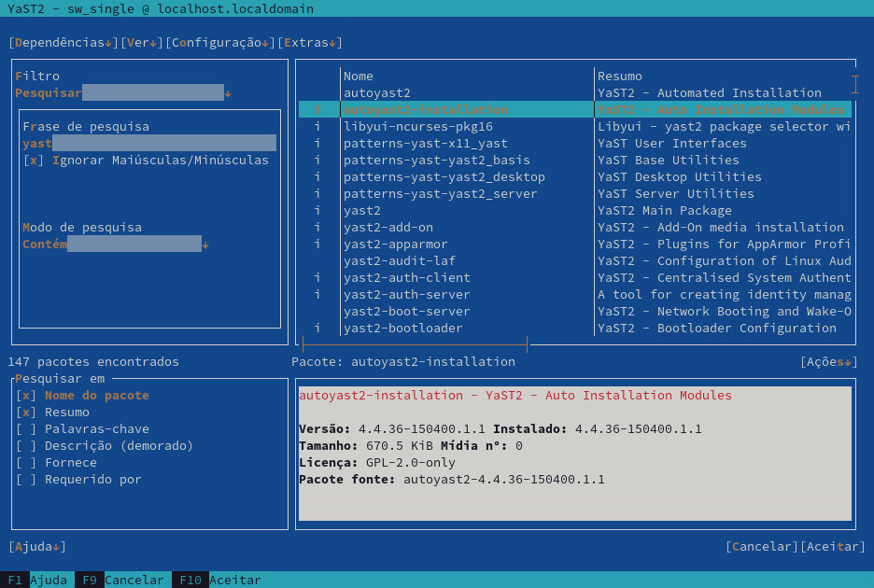The height and width of the screenshot is (588, 874).
Task: Select the autoyast2 package row
Action: (x=574, y=93)
